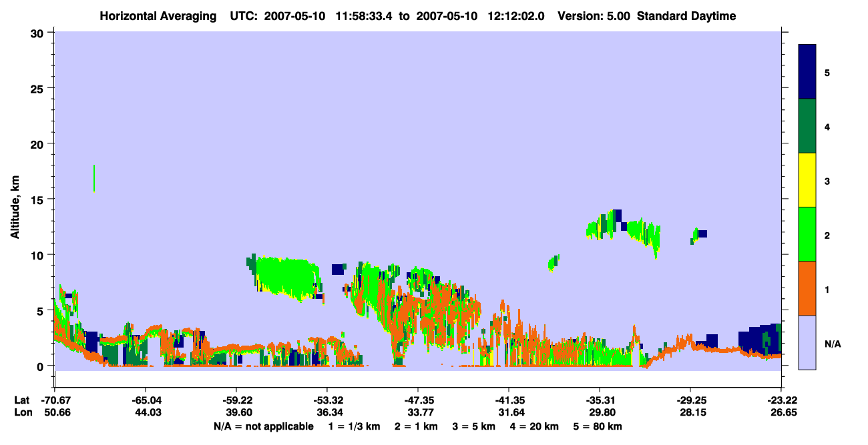This screenshot has width=868, height=445.
Task: Click the y-axis tick label 25
Action: pyautogui.click(x=39, y=89)
